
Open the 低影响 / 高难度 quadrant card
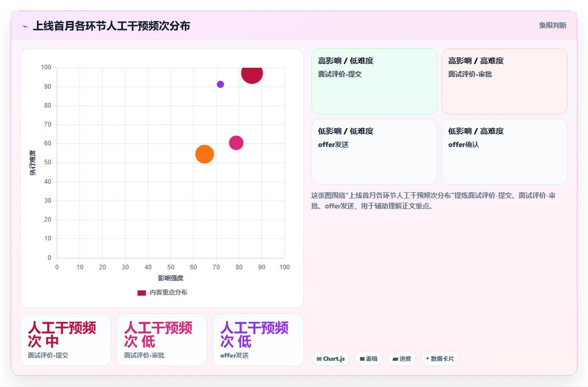pyautogui.click(x=505, y=152)
